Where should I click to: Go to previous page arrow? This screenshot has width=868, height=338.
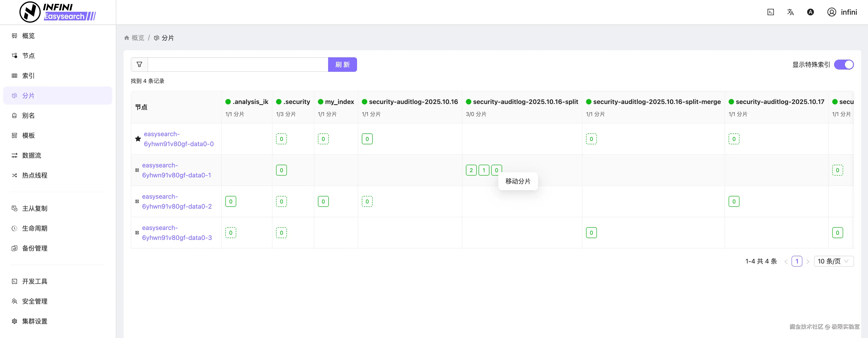786,261
